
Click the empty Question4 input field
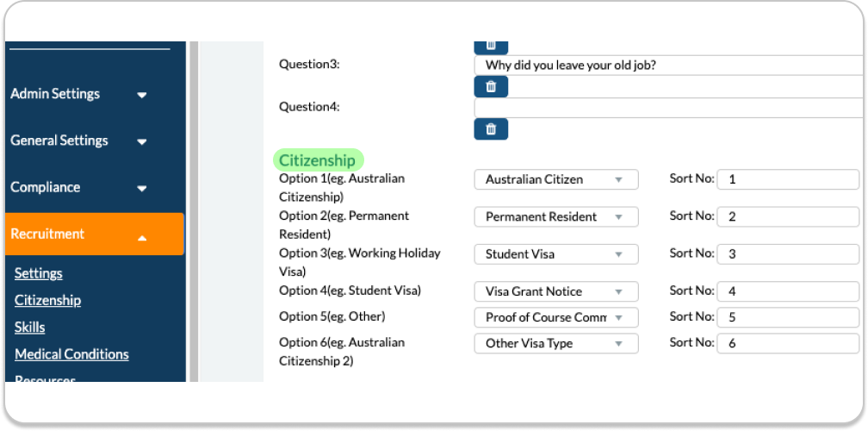coord(670,108)
